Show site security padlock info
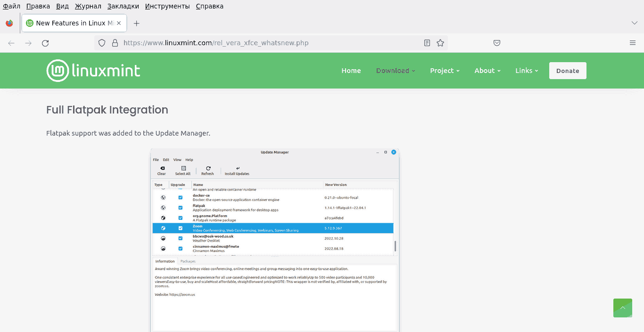The width and height of the screenshot is (644, 332). click(x=115, y=43)
